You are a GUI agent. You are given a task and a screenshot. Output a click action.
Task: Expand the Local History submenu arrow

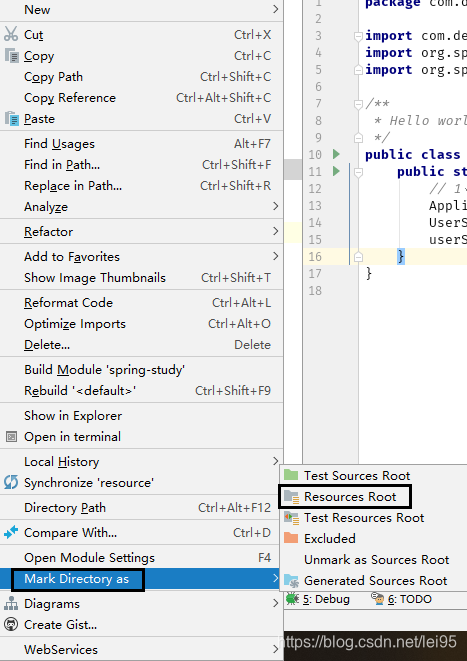[x=275, y=461]
